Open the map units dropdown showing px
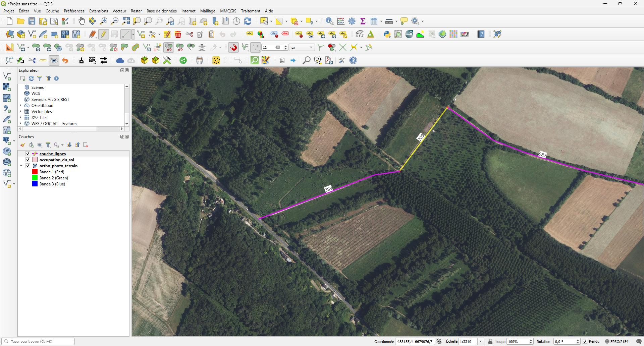644x346 pixels. (301, 47)
